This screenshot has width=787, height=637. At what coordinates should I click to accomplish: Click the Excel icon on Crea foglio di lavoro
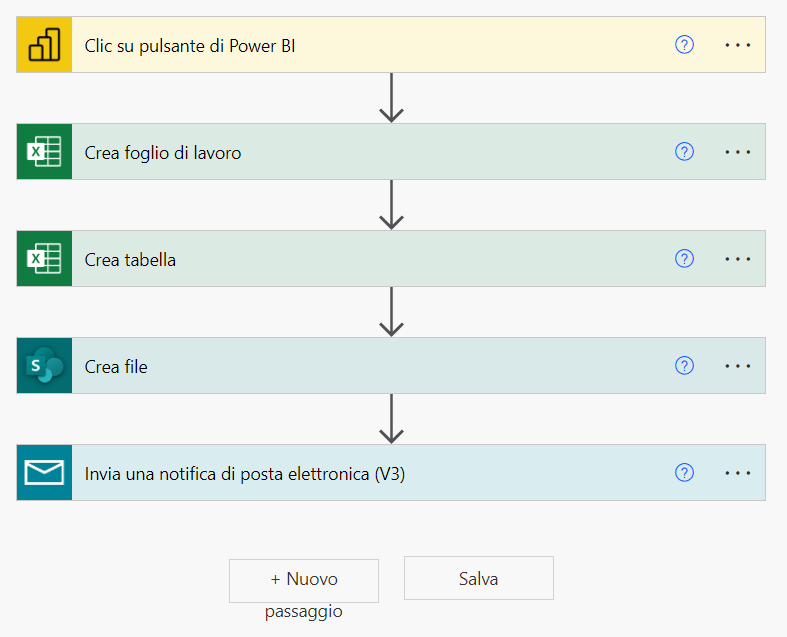[44, 152]
